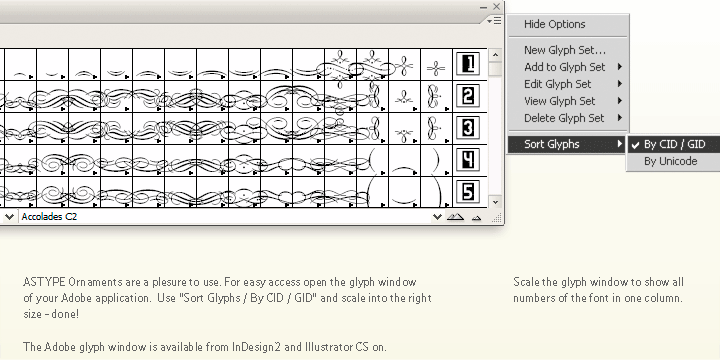Select the boxed number 4 glyph
The image size is (720, 360).
(x=468, y=160)
